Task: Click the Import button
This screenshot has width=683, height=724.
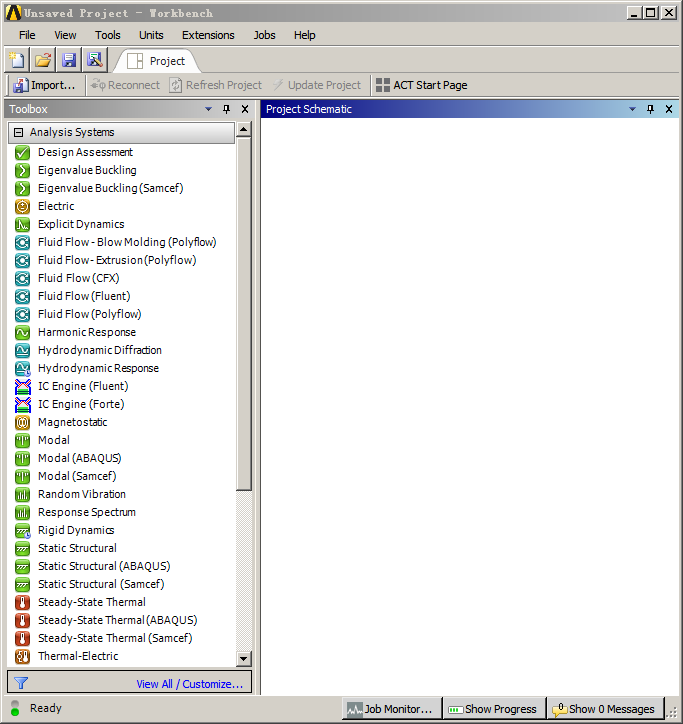Action: [44, 85]
